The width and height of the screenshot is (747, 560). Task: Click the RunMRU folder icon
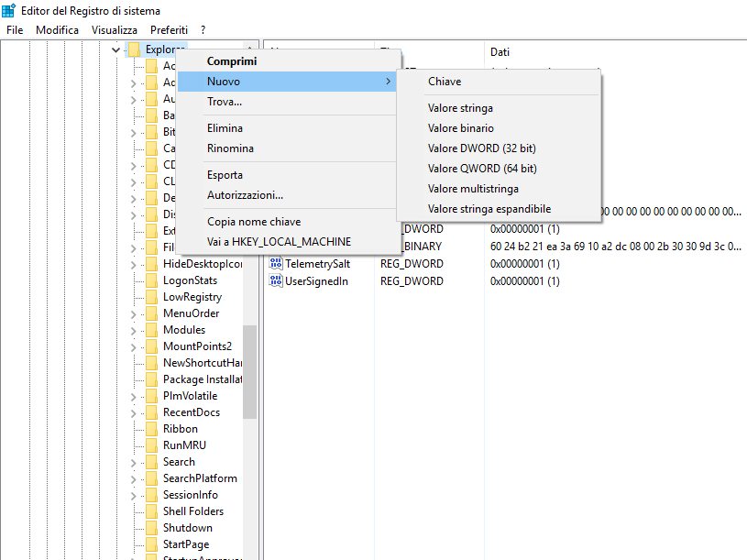pos(151,445)
